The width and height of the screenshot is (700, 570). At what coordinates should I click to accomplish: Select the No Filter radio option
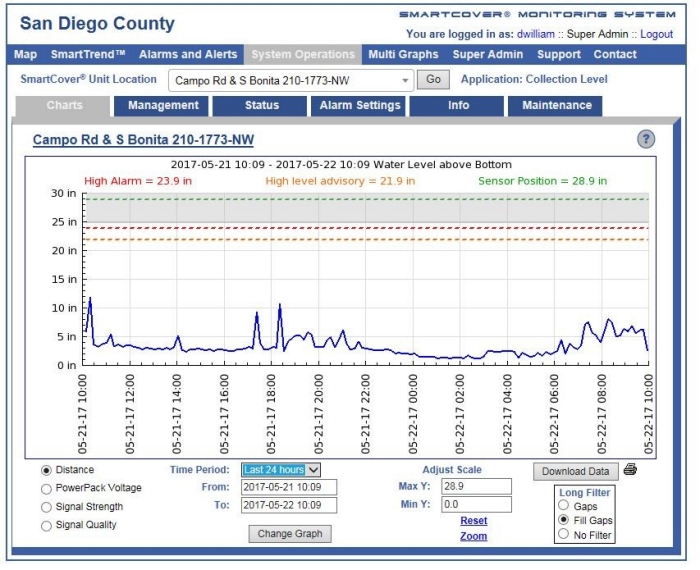pyautogui.click(x=564, y=535)
